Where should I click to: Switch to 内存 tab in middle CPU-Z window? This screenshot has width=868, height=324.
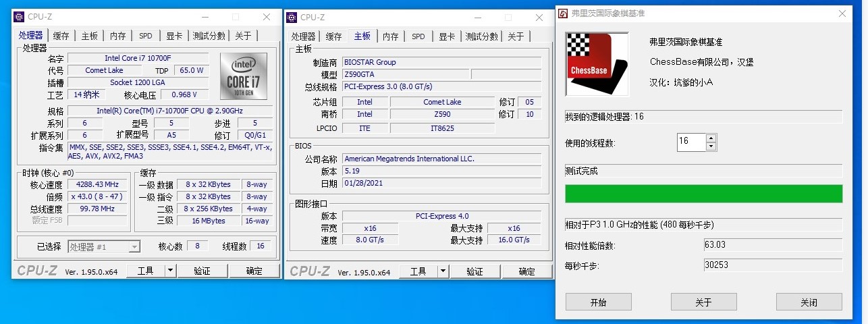click(390, 36)
